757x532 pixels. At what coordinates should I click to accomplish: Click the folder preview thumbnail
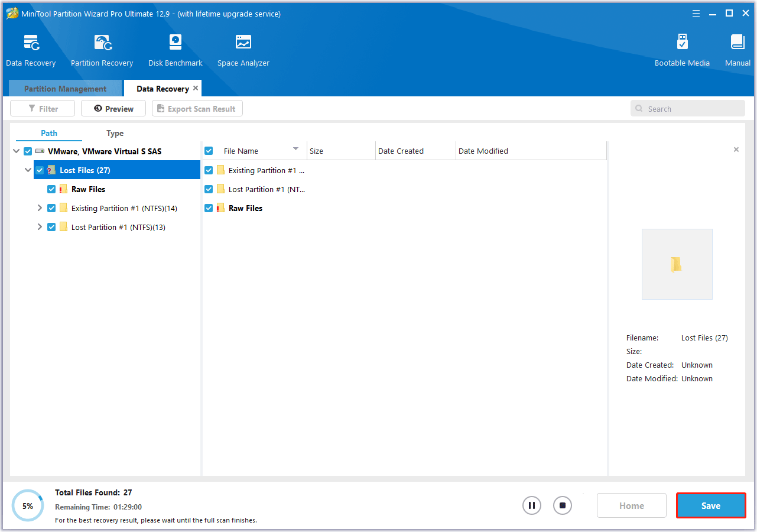tap(677, 264)
